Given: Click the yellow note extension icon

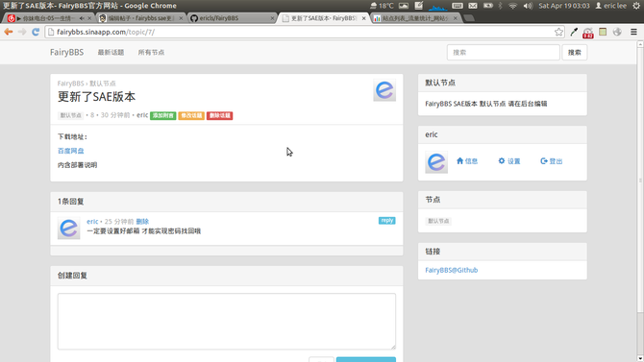Looking at the screenshot, I should pos(603,32).
